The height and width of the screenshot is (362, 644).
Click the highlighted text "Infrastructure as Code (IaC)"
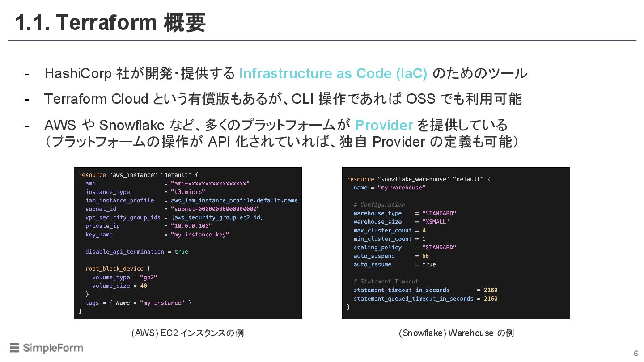click(x=333, y=73)
